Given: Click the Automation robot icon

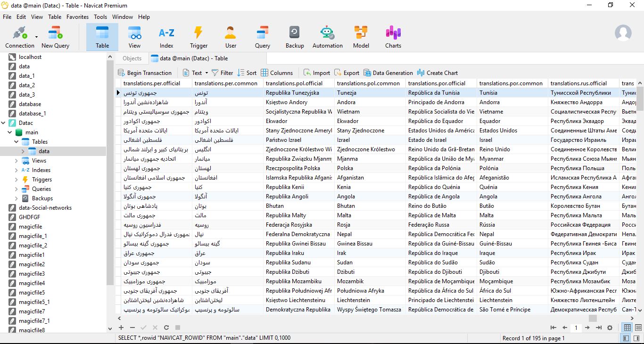Looking at the screenshot, I should point(327,37).
